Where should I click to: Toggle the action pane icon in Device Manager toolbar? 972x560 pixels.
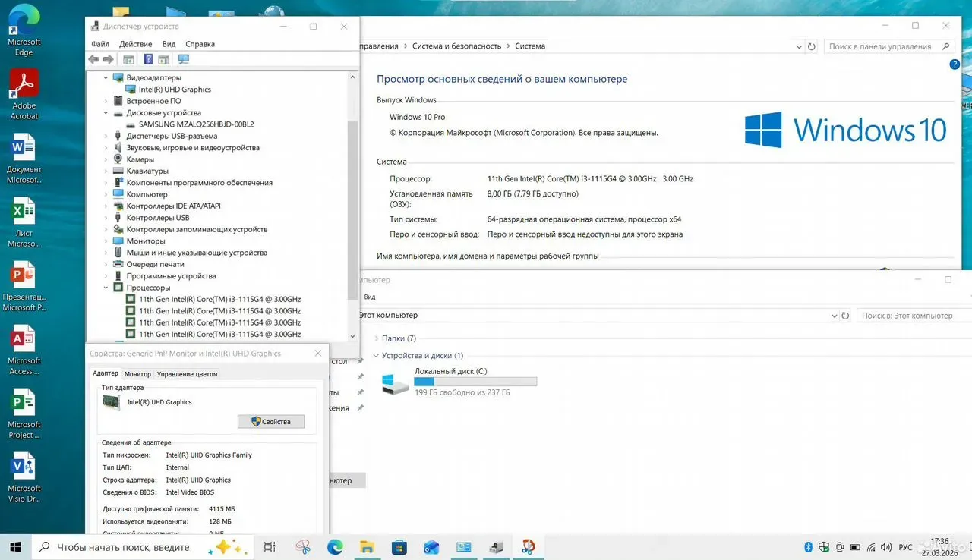pyautogui.click(x=163, y=59)
